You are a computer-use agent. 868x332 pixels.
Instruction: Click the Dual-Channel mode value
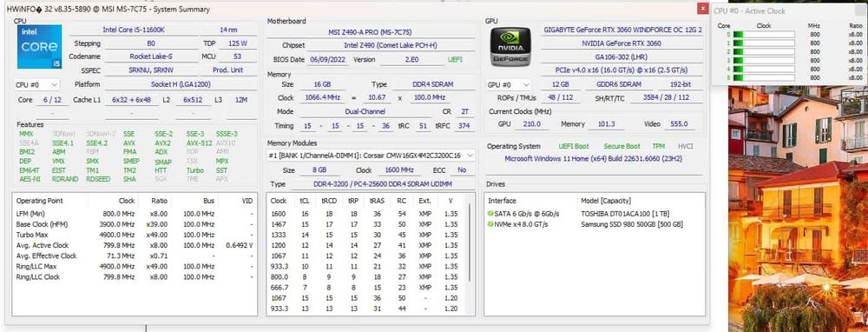coord(366,112)
